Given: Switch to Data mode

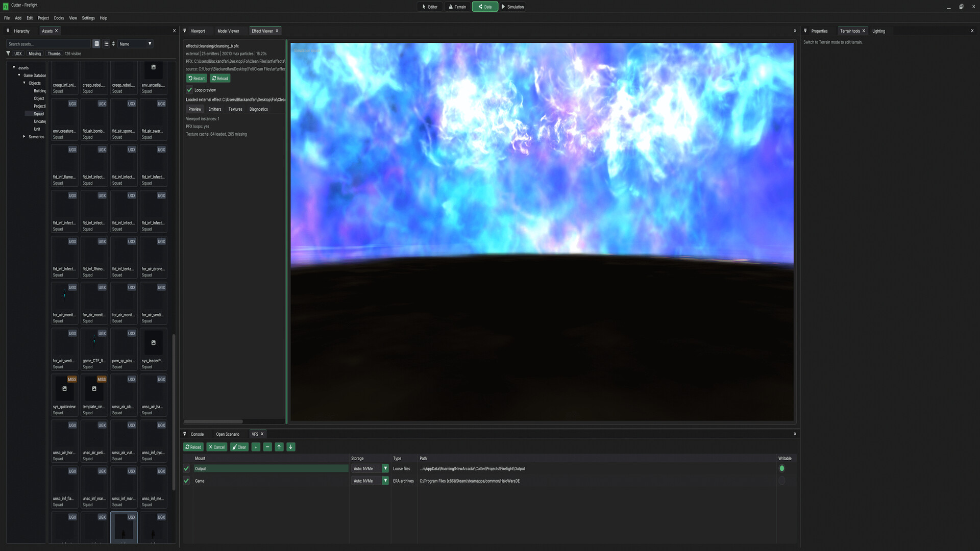Looking at the screenshot, I should click(x=485, y=7).
